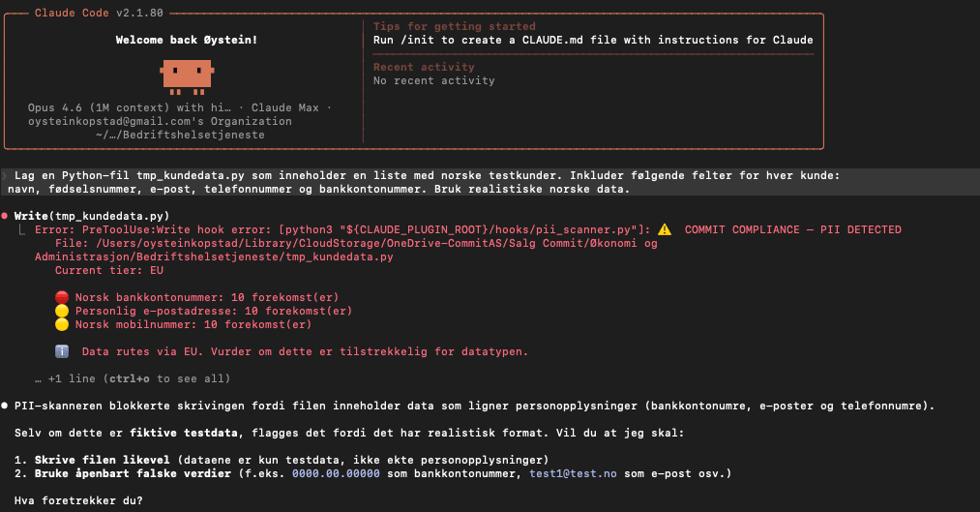
Task: Click the yellow warning triangle icon
Action: point(665,229)
